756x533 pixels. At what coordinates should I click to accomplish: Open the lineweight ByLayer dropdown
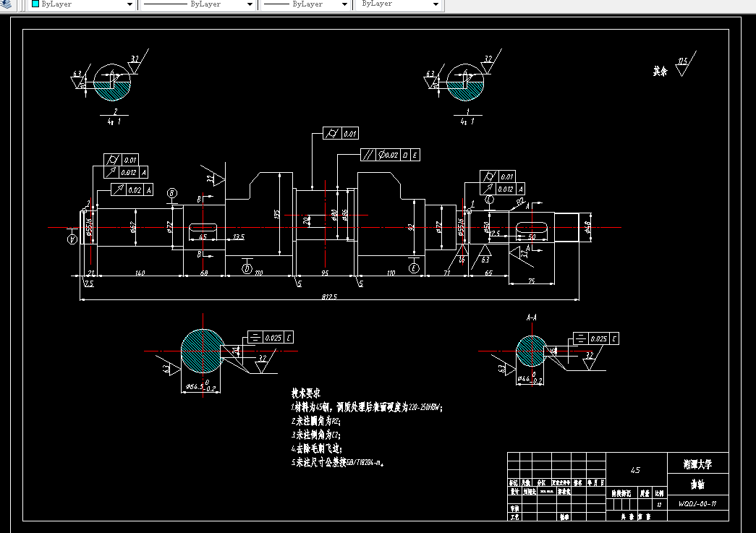coord(306,4)
